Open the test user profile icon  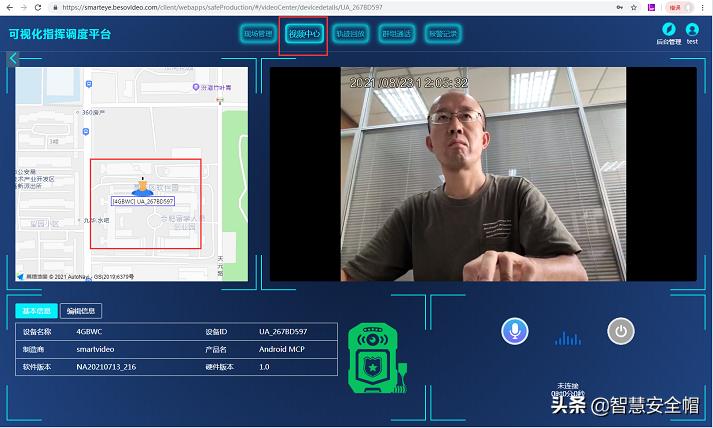point(691,30)
